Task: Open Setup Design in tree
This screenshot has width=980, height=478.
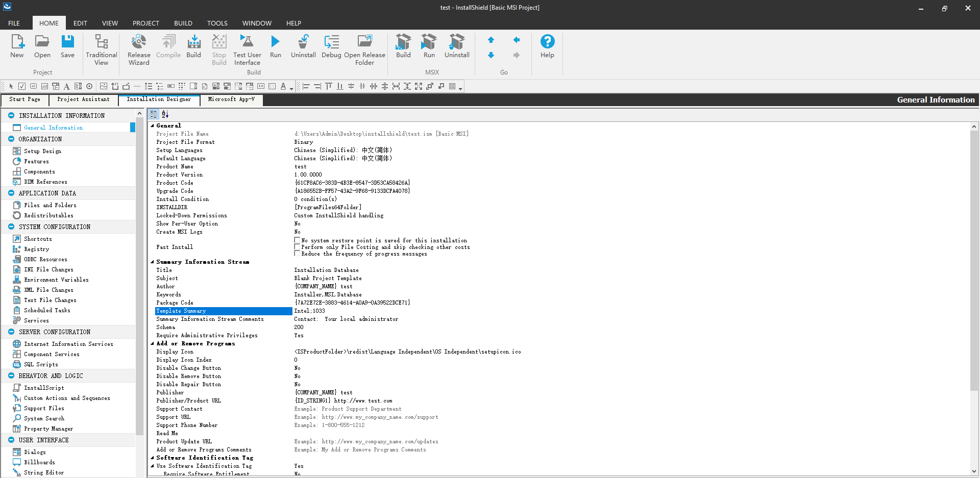Action: pos(42,151)
